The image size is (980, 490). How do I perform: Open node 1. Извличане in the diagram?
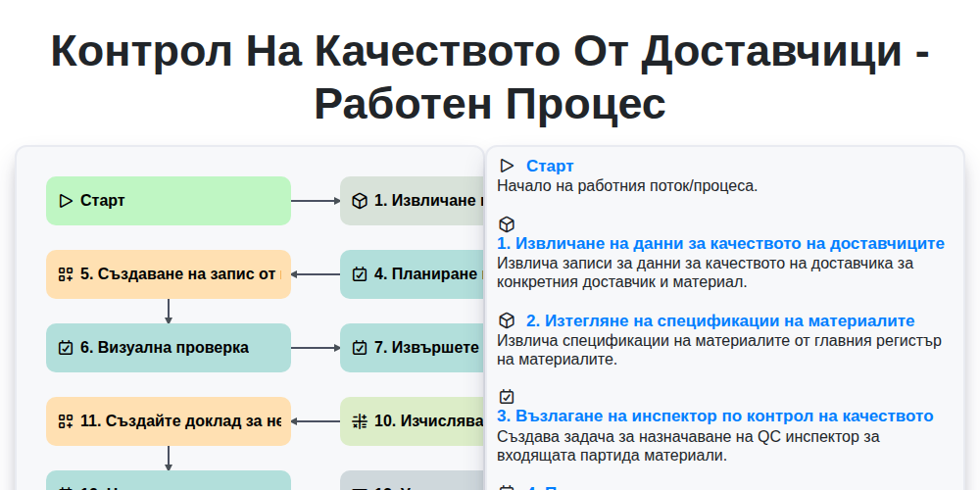[412, 201]
